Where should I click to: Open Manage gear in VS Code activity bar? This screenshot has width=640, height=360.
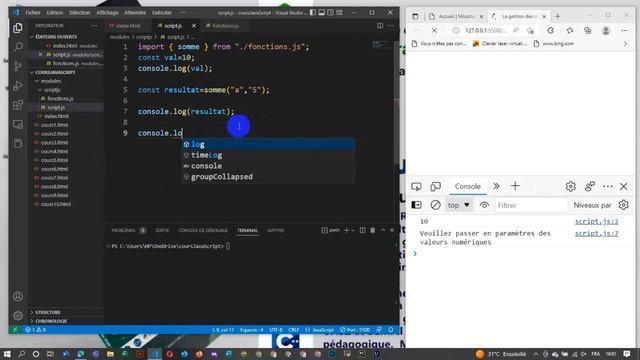click(x=18, y=315)
